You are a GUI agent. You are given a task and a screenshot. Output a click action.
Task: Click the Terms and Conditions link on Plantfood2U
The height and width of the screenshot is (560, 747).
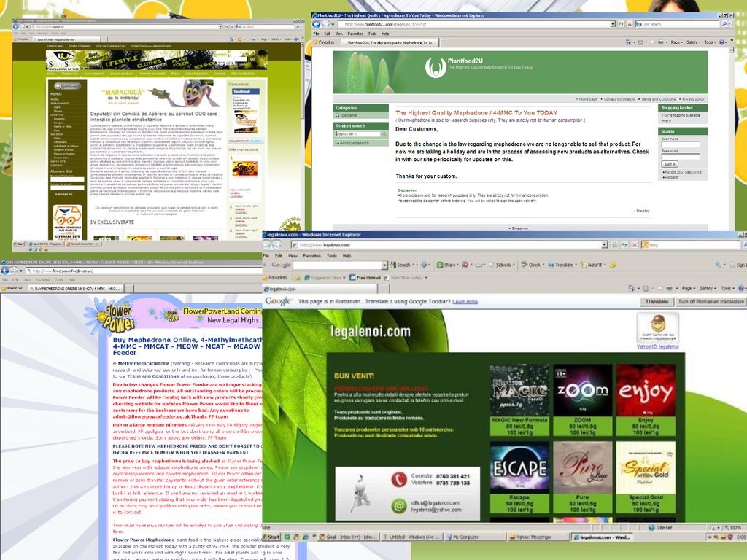(659, 99)
